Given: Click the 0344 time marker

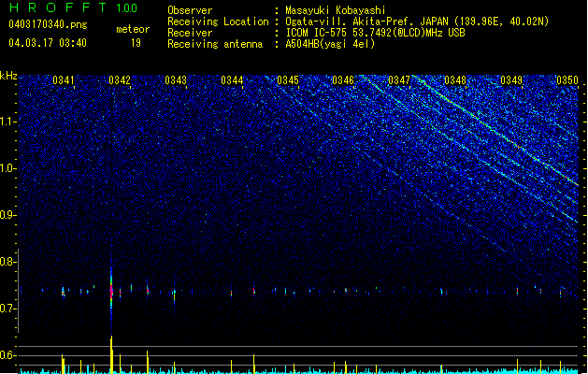Looking at the screenshot, I should pos(232,80).
